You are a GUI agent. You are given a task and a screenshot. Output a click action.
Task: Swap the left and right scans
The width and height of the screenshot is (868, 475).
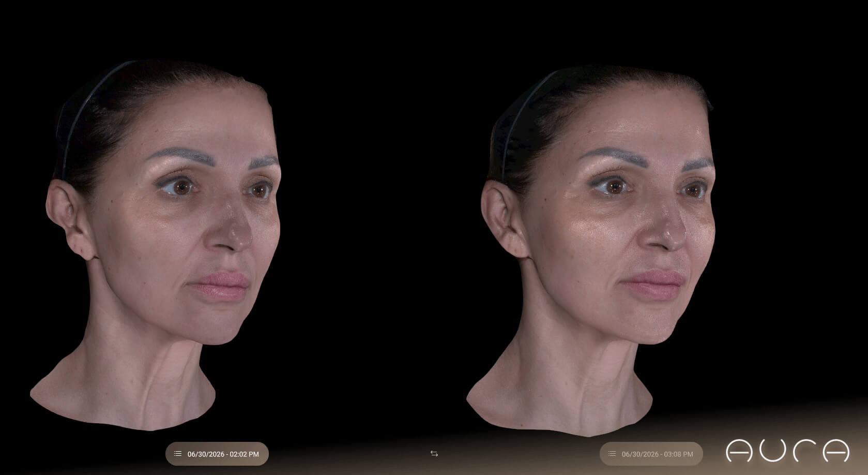click(x=434, y=454)
